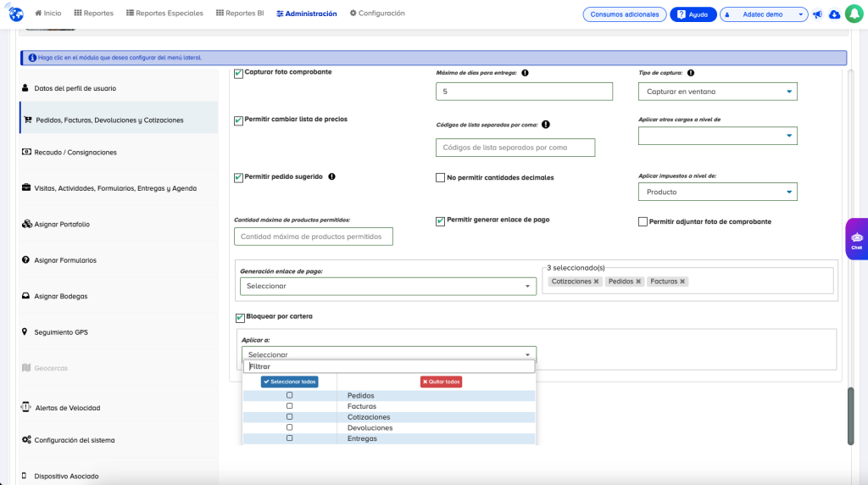Check the Pedidos option in dropdown list
868x485 pixels.
tap(290, 395)
